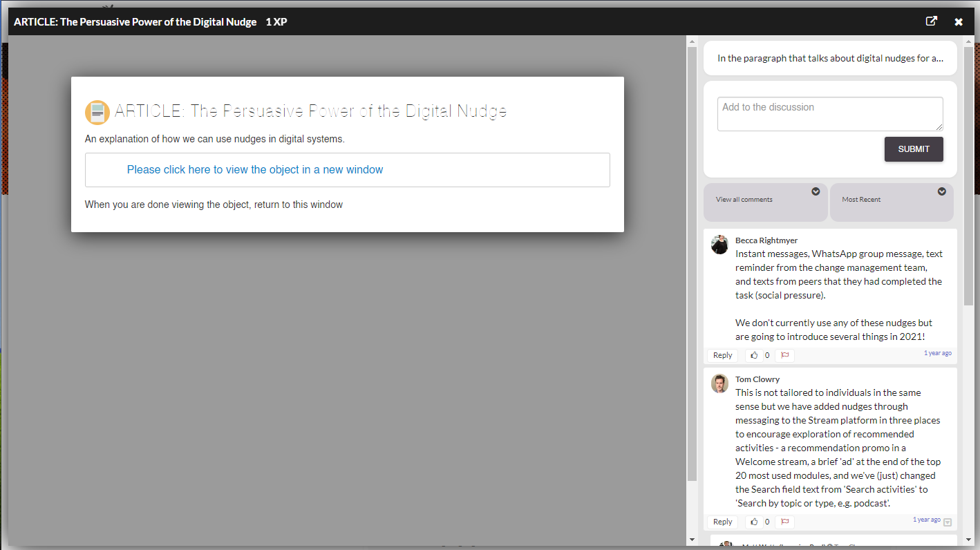Reply to Tom Clowry's comment
980x550 pixels.
(722, 522)
